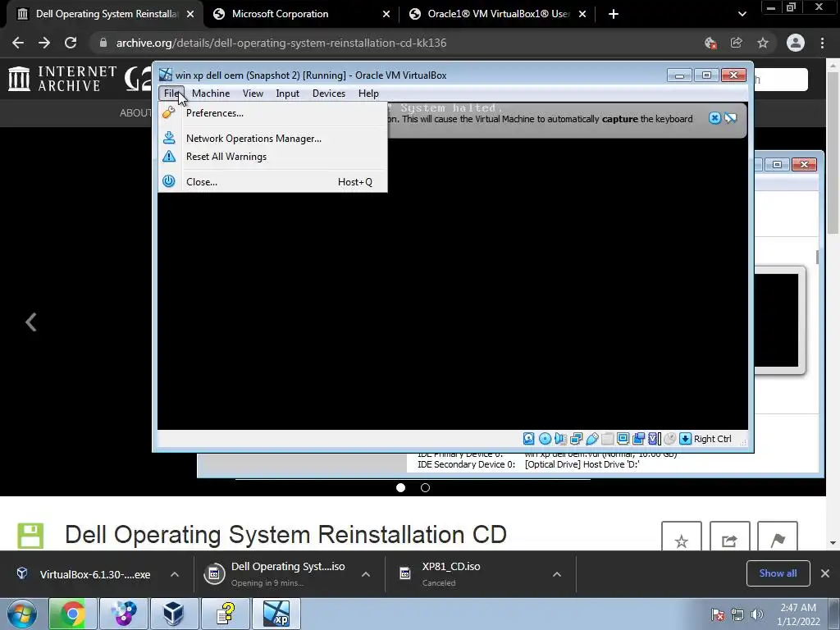
Task: Go forward in browser history
Action: [44, 43]
